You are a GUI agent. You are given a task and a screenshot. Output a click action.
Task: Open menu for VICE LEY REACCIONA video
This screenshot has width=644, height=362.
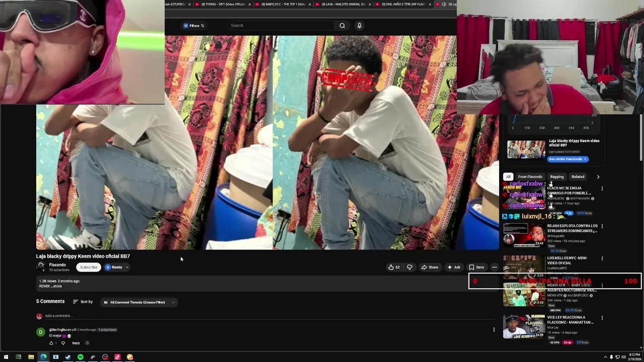pyautogui.click(x=602, y=318)
